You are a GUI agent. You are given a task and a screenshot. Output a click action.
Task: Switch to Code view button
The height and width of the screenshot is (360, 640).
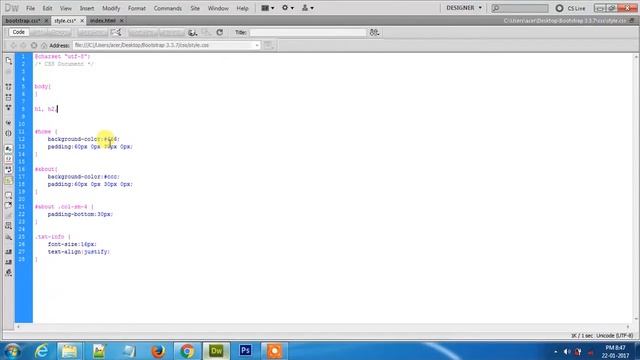click(x=18, y=32)
